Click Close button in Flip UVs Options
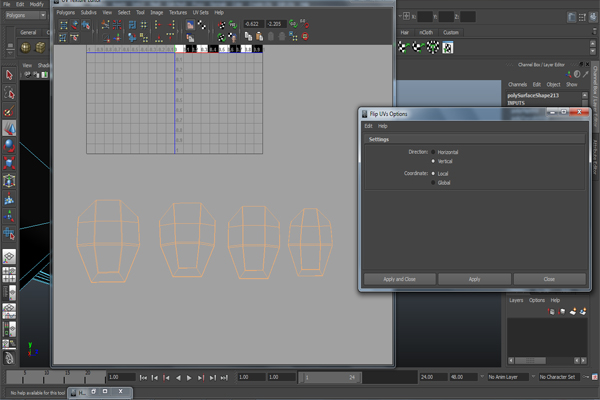Viewport: 600px width, 400px height. (x=549, y=279)
